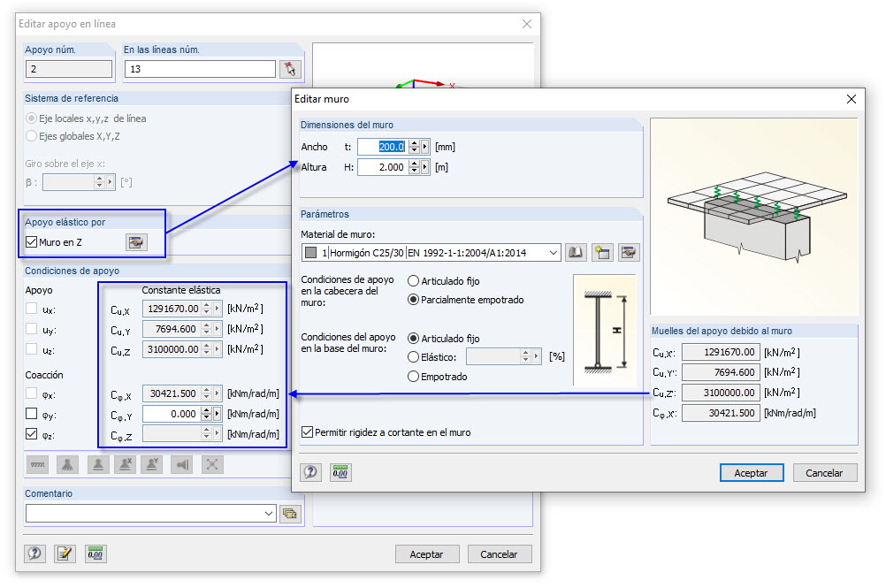The height and width of the screenshot is (588, 886).
Task: Open arrow menu of Cφ,X field
Action: 217,393
